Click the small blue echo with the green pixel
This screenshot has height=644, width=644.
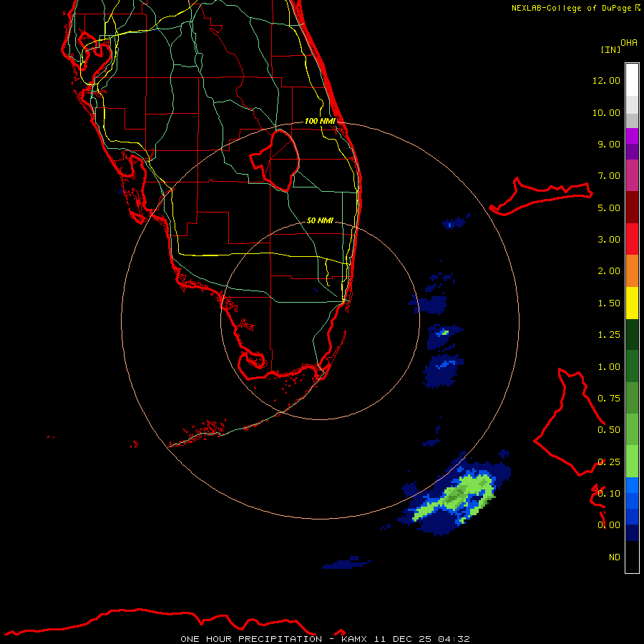click(x=444, y=336)
